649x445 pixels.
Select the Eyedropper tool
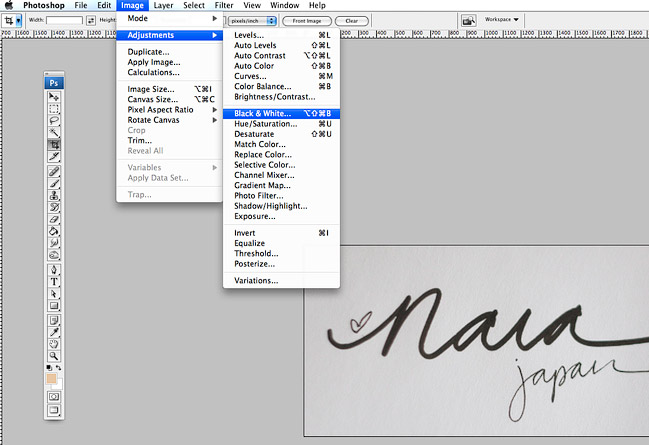(54, 332)
